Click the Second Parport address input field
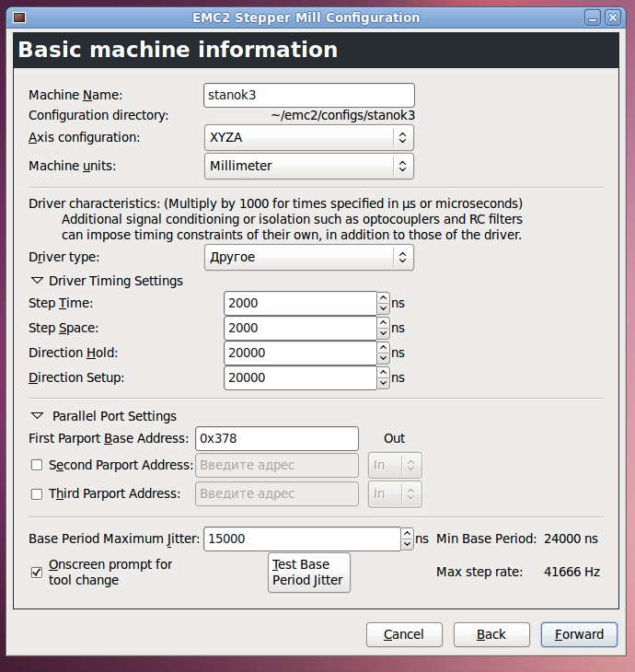The width and height of the screenshot is (635, 672). [x=277, y=466]
